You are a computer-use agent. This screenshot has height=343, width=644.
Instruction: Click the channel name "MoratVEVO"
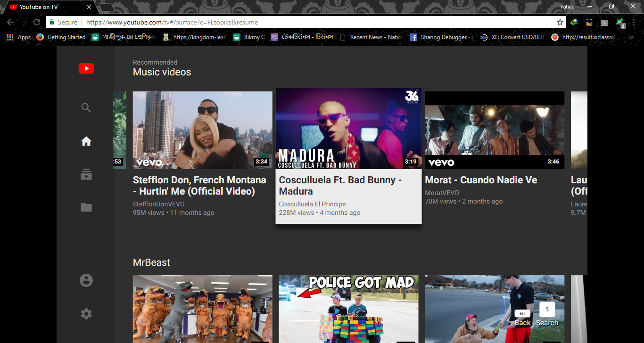(442, 193)
